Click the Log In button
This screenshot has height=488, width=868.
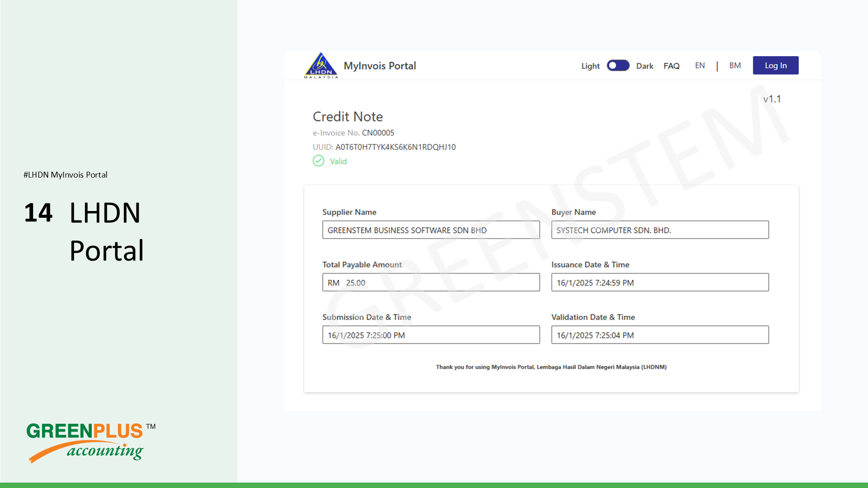click(x=776, y=66)
